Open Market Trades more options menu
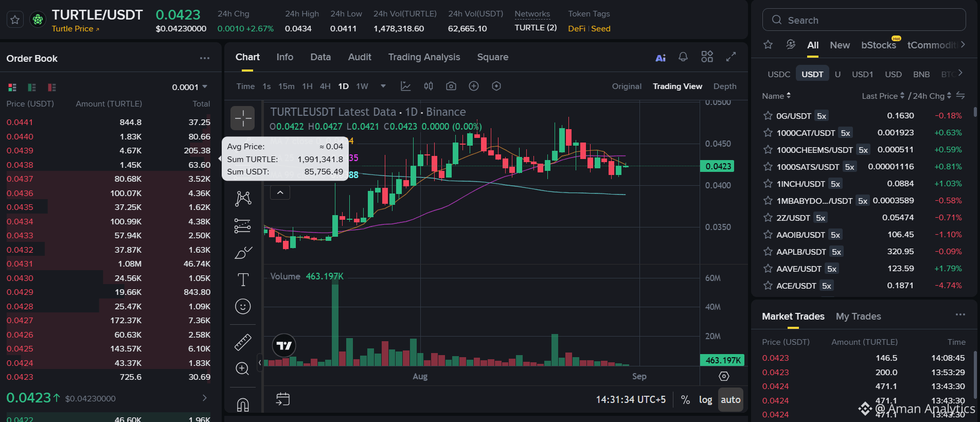The height and width of the screenshot is (422, 980). (x=960, y=315)
